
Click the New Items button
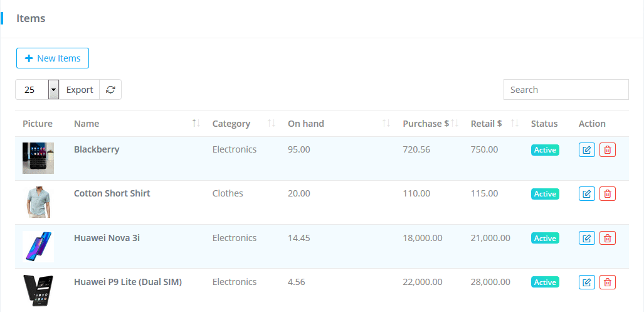(53, 58)
